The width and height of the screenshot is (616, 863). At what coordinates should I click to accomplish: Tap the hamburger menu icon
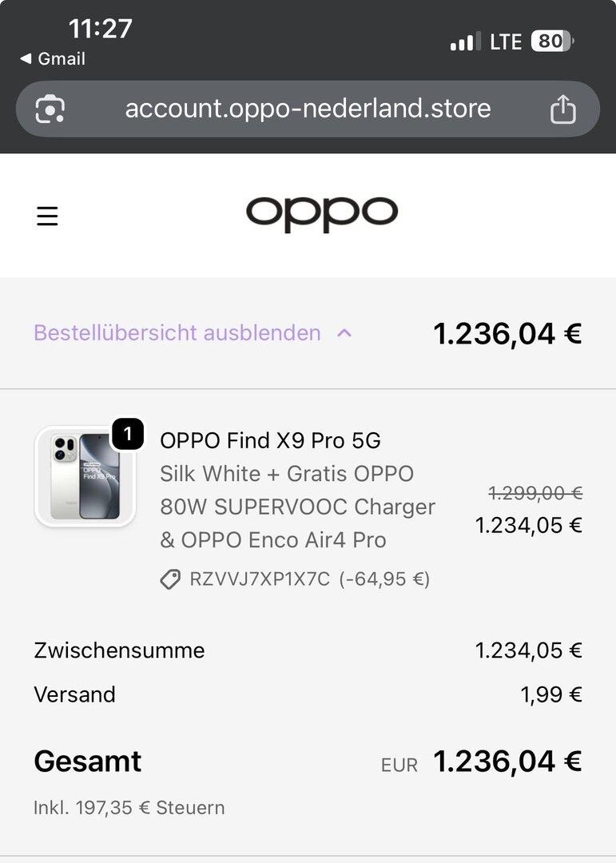click(47, 216)
